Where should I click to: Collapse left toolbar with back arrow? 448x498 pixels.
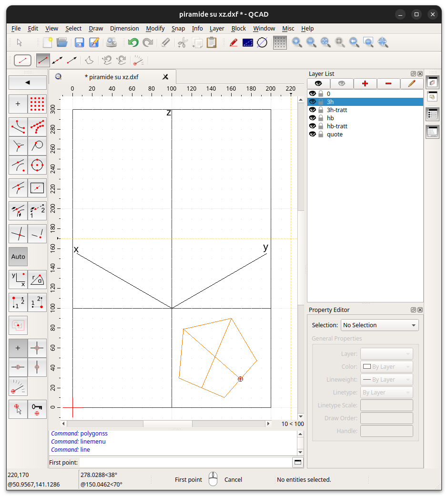[28, 83]
